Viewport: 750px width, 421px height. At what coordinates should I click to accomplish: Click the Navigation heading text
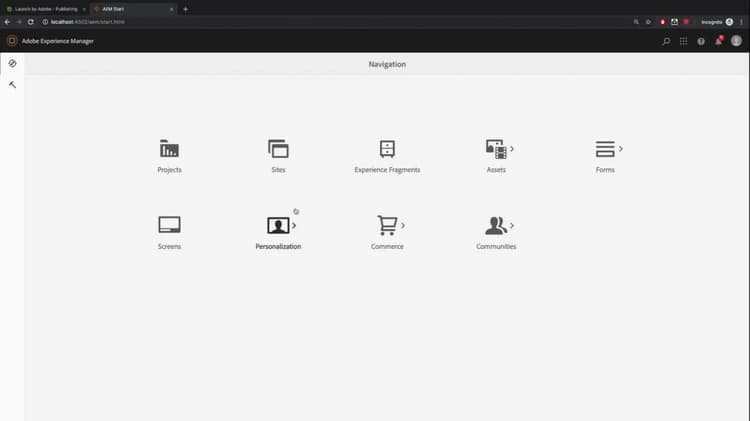pyautogui.click(x=387, y=64)
